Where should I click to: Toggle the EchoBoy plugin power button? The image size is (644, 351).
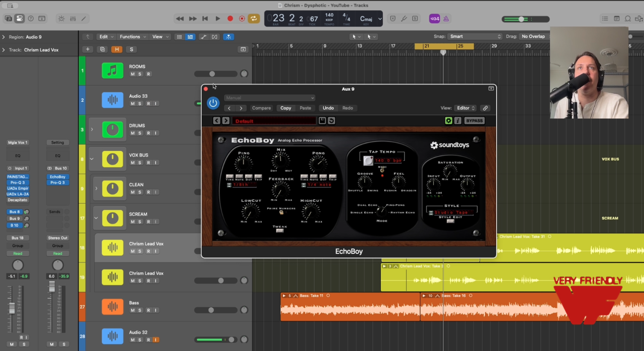tap(213, 103)
